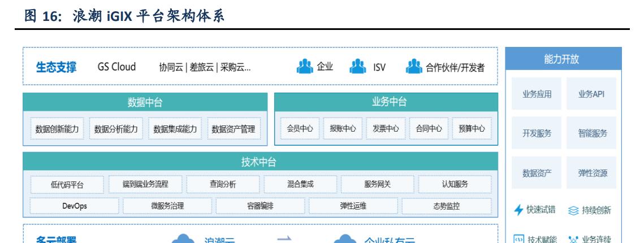The width and height of the screenshot is (644, 243).
Task: Click the 图 16 figure title
Action: pyautogui.click(x=124, y=16)
